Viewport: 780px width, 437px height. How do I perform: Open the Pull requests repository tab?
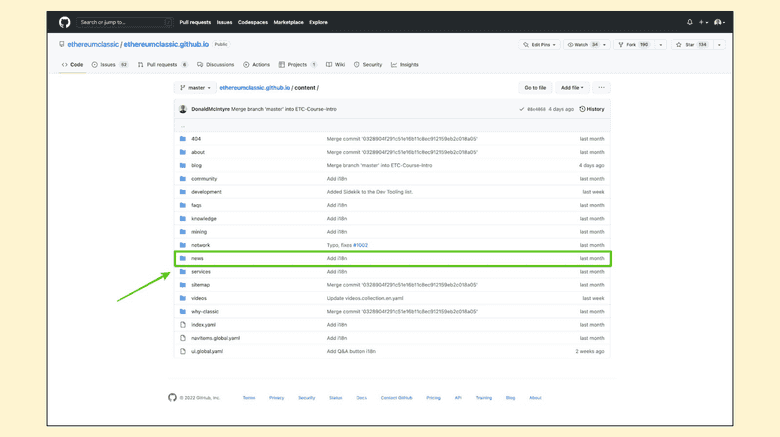click(x=162, y=65)
